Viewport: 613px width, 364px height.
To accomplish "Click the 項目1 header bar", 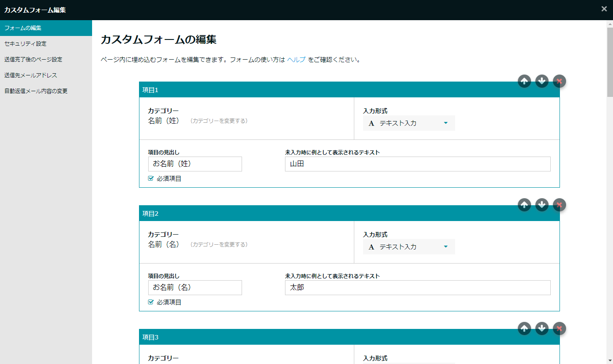I will coord(349,89).
